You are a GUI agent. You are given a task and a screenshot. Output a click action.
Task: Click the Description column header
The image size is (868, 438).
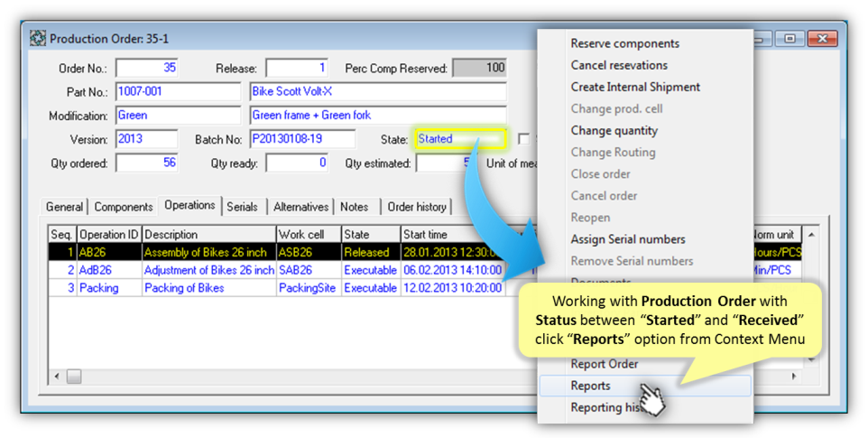(209, 234)
